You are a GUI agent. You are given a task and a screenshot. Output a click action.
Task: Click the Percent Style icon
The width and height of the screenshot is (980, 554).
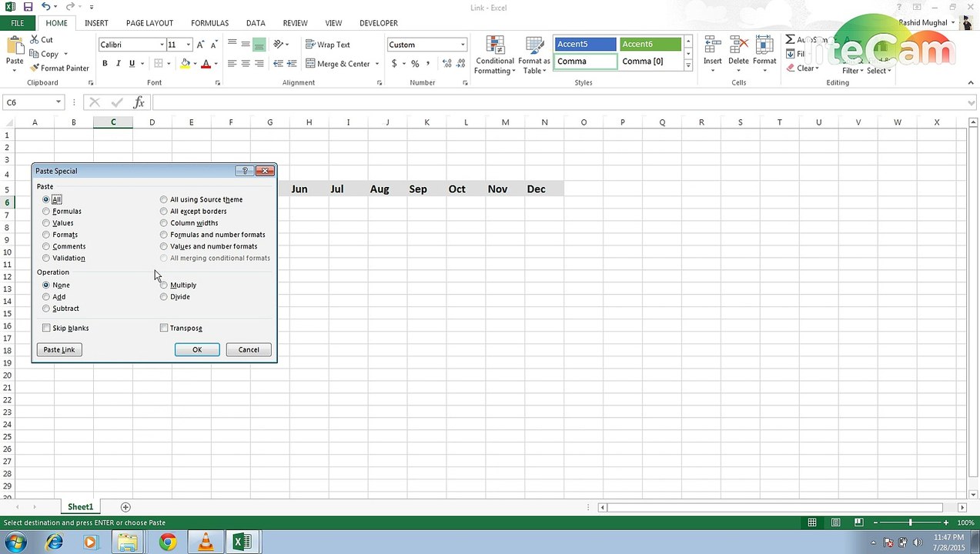415,64
